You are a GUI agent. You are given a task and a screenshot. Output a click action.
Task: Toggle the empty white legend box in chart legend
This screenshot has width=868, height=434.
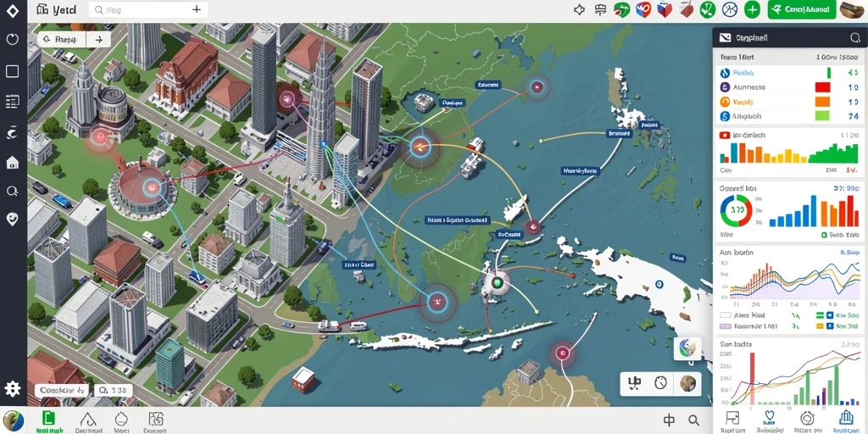pos(726,314)
